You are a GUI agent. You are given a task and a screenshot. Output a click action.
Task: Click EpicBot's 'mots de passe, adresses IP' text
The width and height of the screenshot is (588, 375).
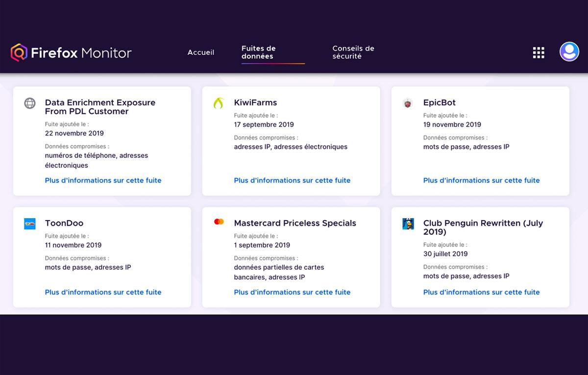tap(466, 147)
